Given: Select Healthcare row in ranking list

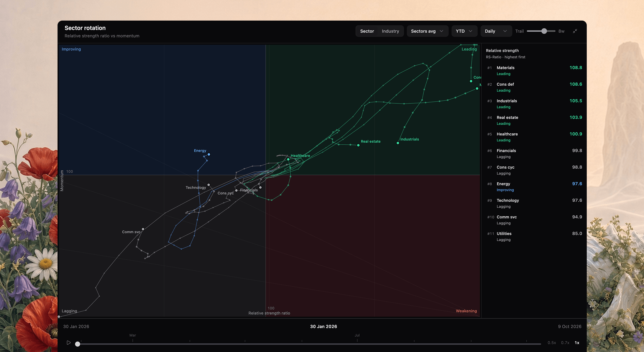Looking at the screenshot, I should (x=534, y=137).
